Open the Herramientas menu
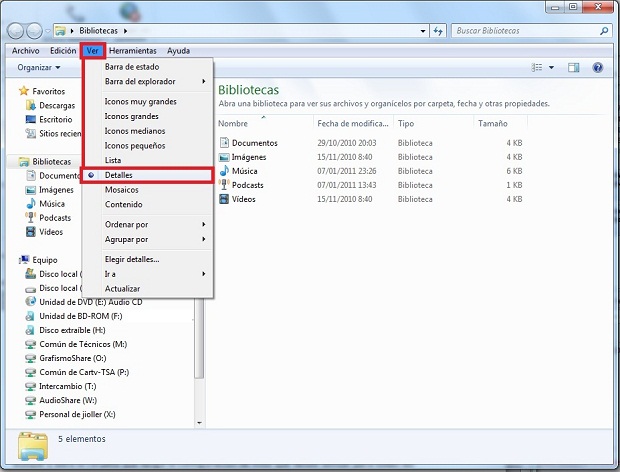Image resolution: width=620 pixels, height=472 pixels. pos(132,51)
